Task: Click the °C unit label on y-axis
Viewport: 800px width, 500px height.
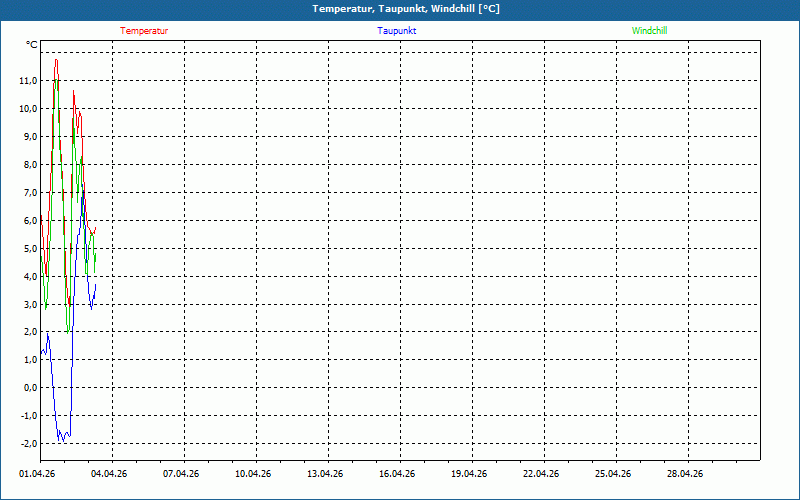Action: pyautogui.click(x=31, y=45)
